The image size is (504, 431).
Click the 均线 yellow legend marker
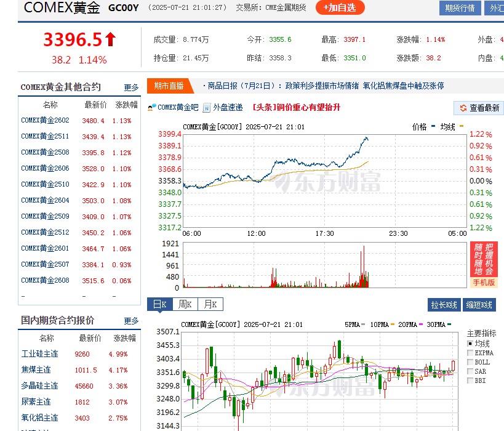coord(462,126)
